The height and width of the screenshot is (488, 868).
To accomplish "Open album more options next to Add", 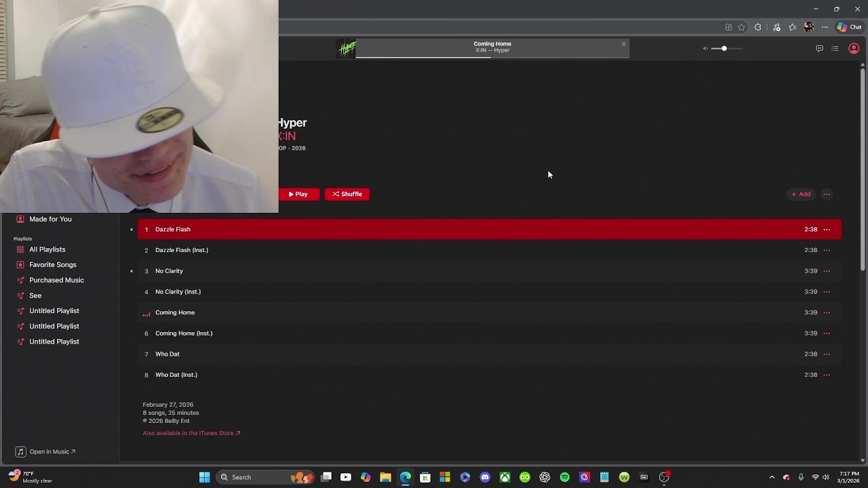I will [x=827, y=194].
